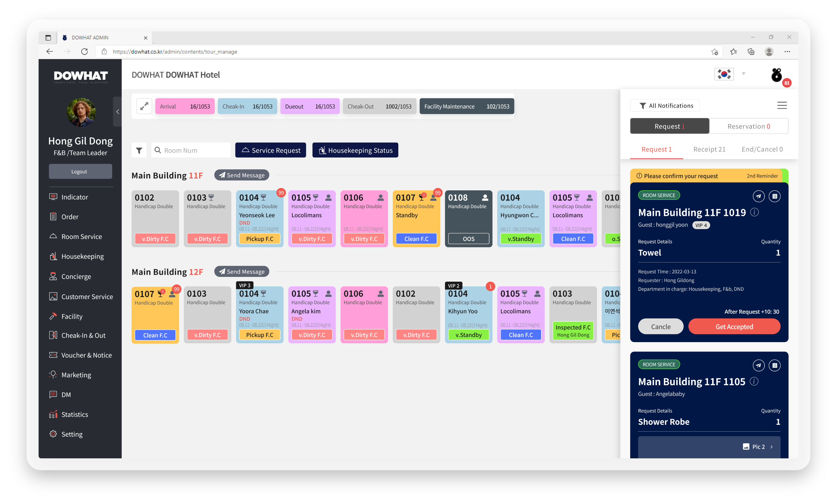Open Housekeeping in the sidebar
837x504 pixels.
coord(82,256)
